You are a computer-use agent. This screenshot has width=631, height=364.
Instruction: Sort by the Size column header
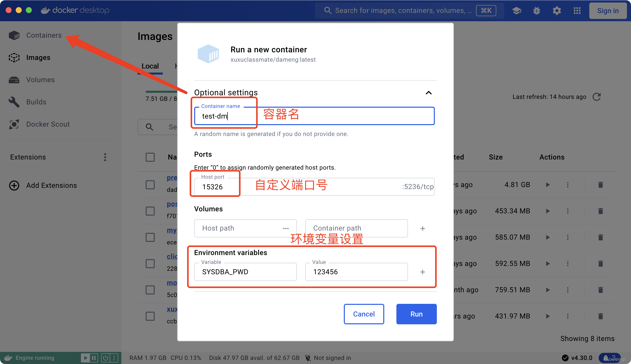click(x=496, y=157)
